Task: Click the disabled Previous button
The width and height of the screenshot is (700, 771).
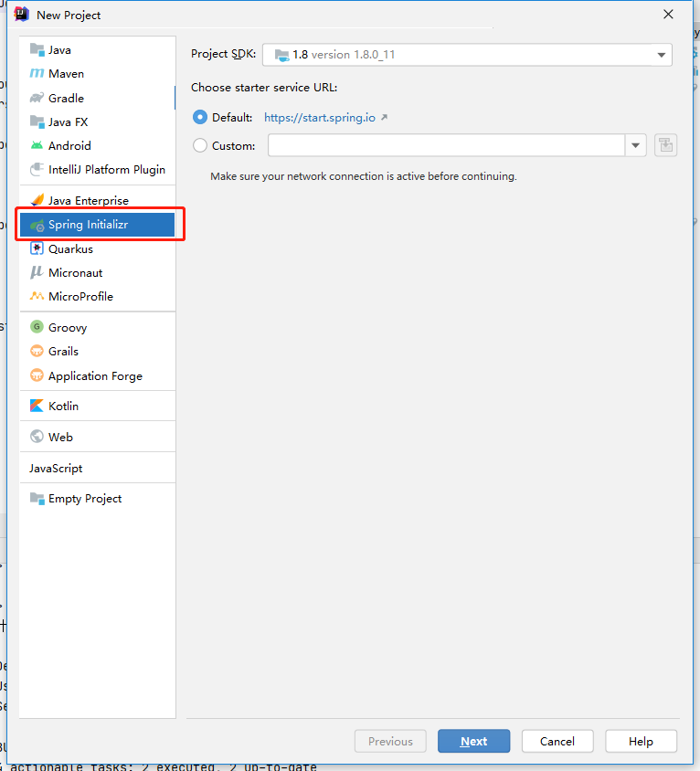Action: [390, 741]
